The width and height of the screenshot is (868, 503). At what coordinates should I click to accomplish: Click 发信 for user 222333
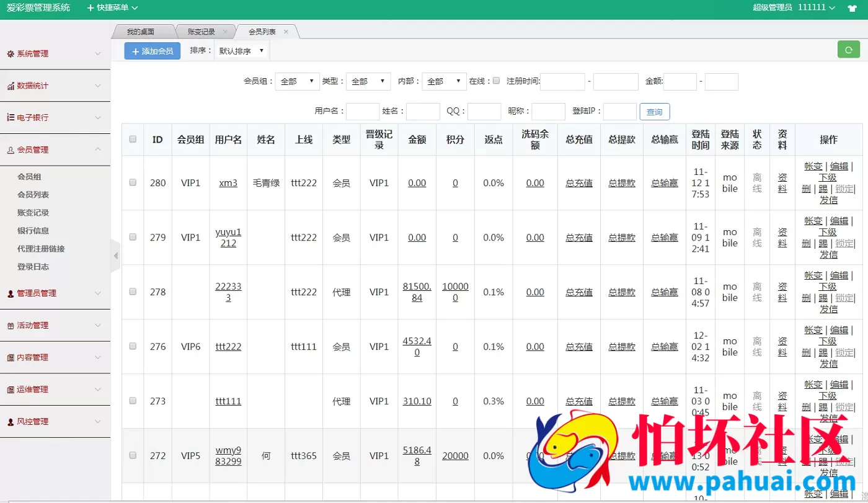click(x=829, y=309)
